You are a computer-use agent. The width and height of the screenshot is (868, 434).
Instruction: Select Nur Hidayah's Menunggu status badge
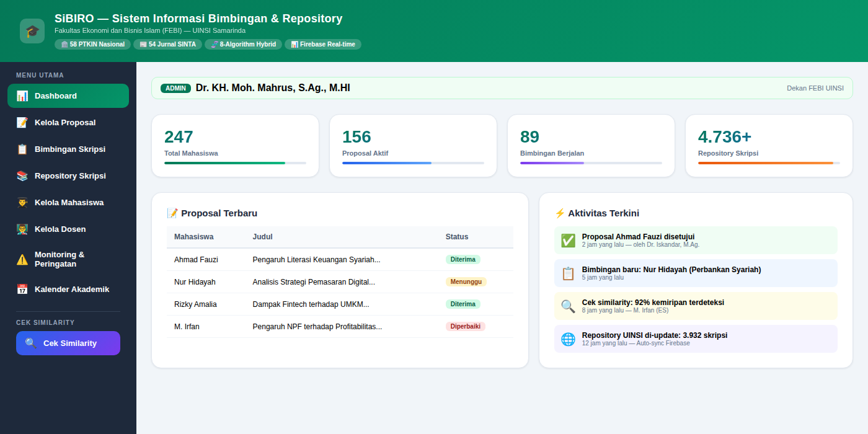(466, 282)
